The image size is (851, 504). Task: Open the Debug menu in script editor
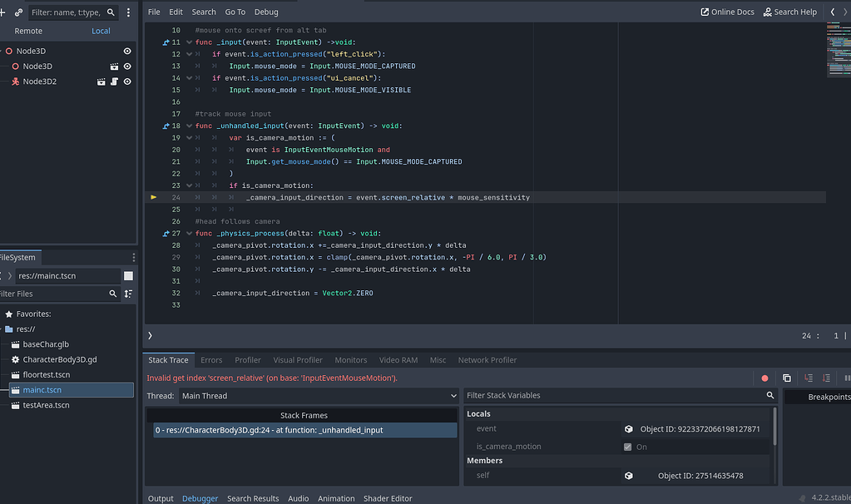coord(266,12)
